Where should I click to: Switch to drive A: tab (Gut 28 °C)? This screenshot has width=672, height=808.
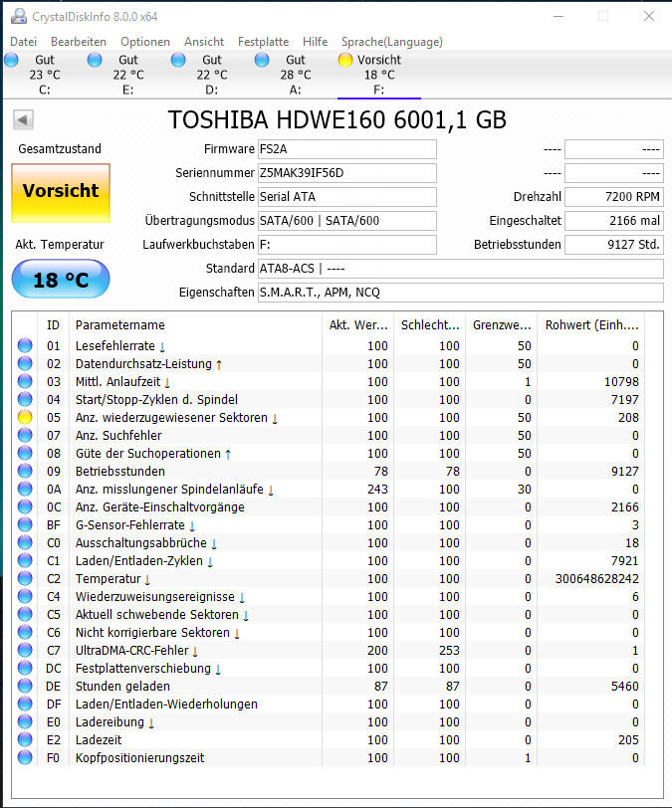click(296, 75)
